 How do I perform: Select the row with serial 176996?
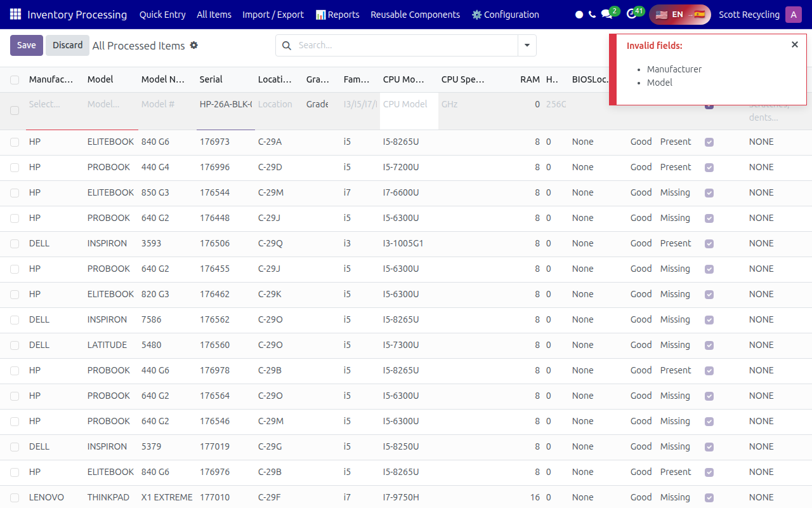[15, 168]
